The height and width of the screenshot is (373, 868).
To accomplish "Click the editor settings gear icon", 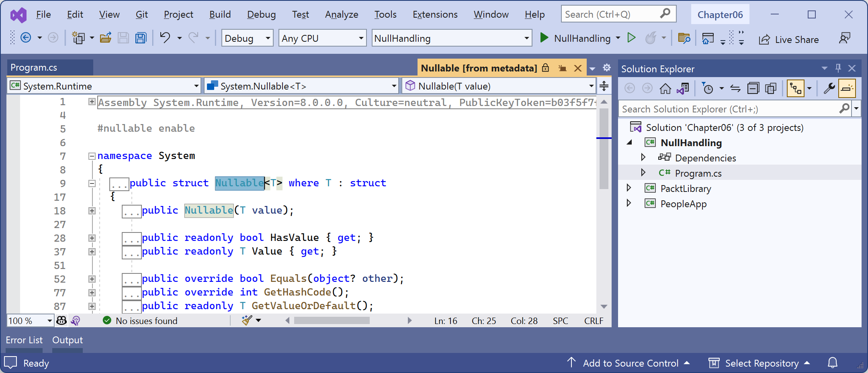I will point(607,68).
